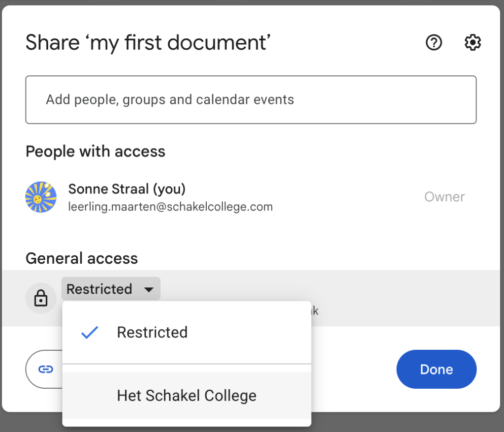The width and height of the screenshot is (504, 432).
Task: Choose Het Schakel College access option
Action: (187, 396)
